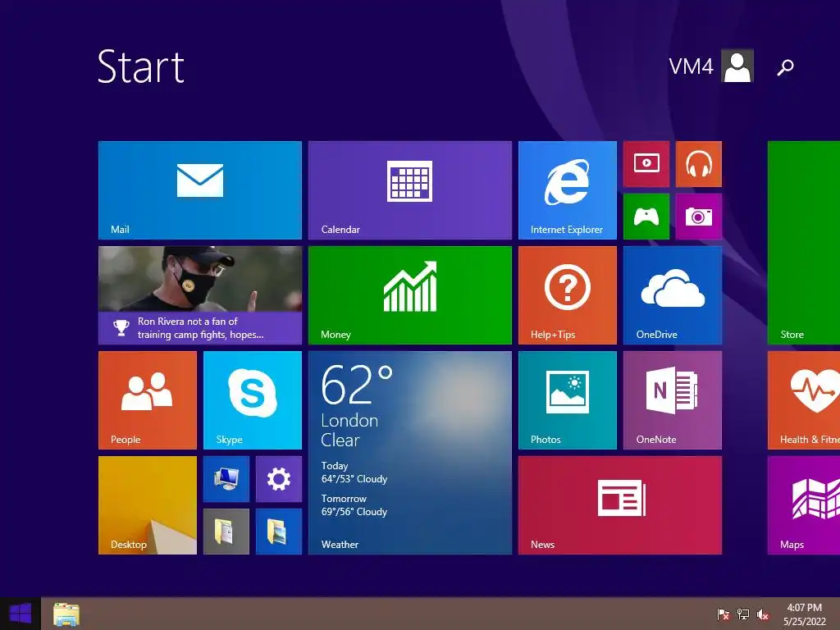Click the muted volume tray icon

762,614
